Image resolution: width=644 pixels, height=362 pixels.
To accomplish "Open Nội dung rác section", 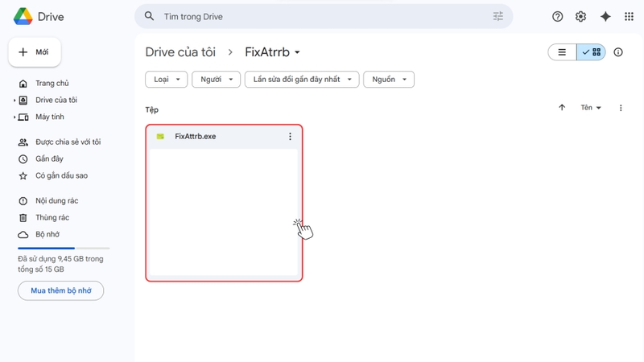I will click(56, 200).
